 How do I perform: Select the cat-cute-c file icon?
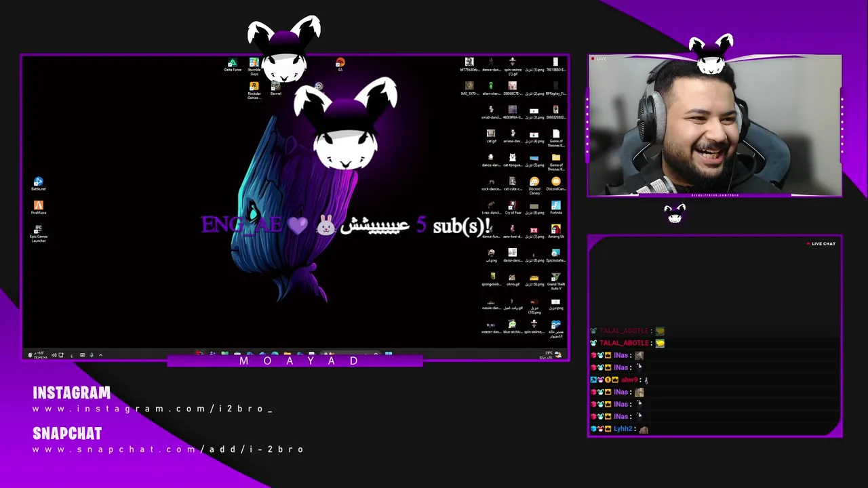point(513,184)
